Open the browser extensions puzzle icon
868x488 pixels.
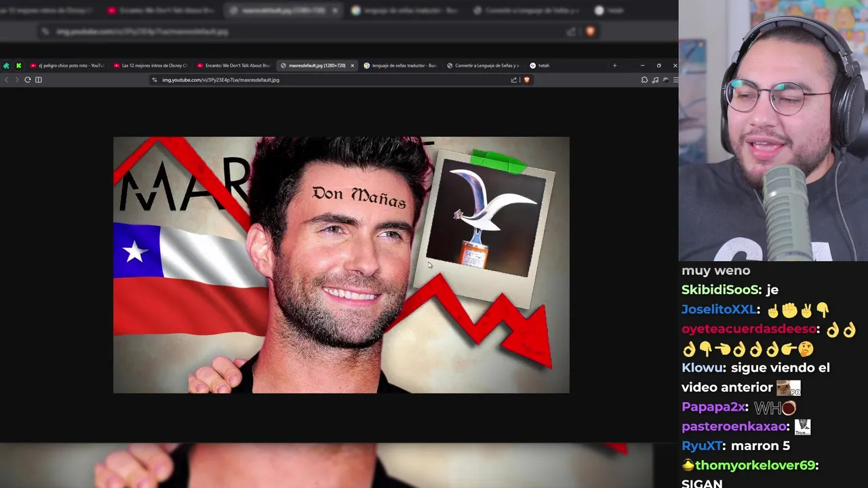click(644, 80)
